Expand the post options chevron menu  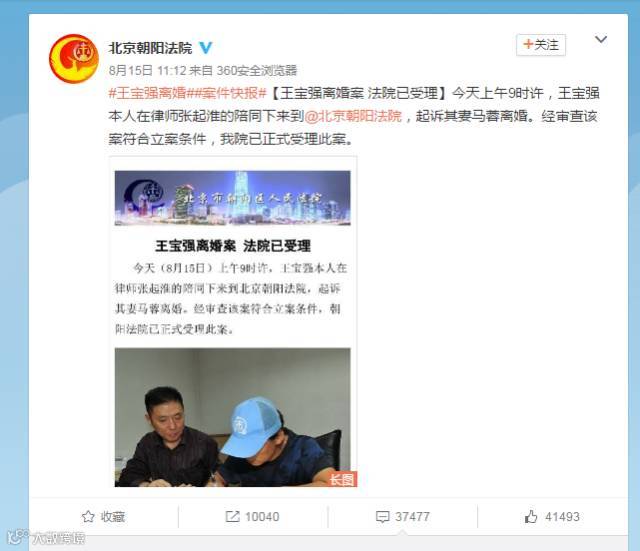[601, 39]
